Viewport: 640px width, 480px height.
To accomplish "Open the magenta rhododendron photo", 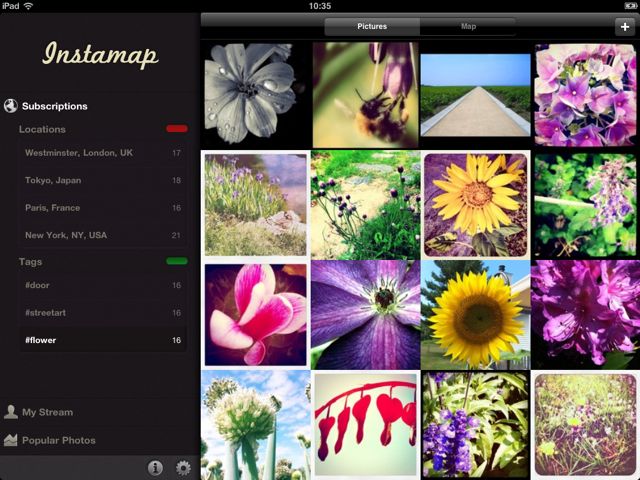I will pyautogui.click(x=585, y=315).
